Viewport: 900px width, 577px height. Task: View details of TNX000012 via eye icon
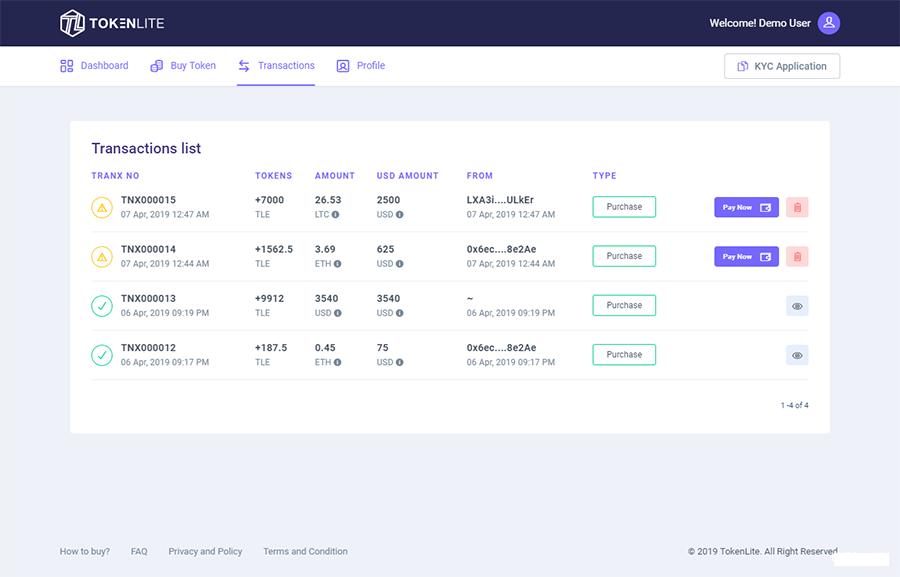click(x=797, y=355)
